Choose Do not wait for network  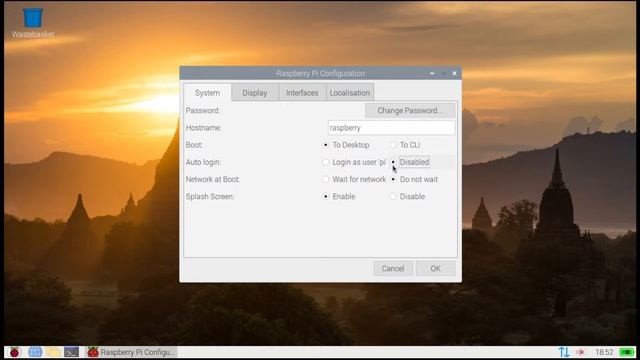point(414,179)
